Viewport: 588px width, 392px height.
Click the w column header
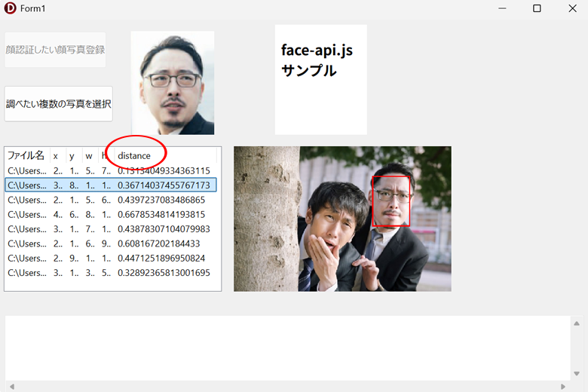(90, 155)
